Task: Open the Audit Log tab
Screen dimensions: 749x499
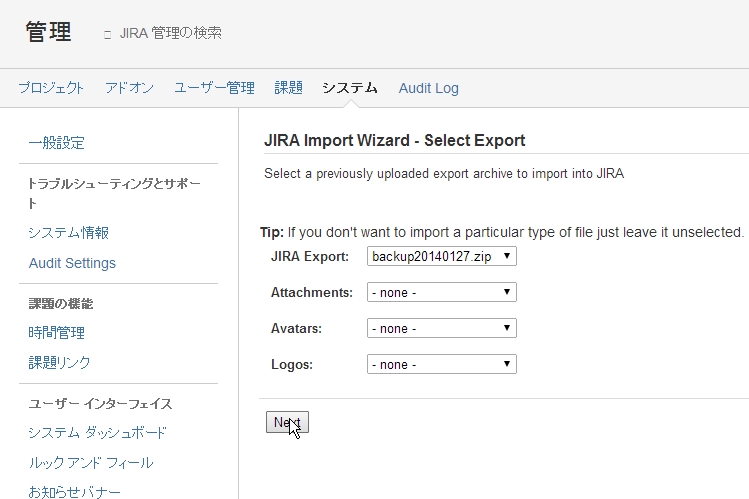Action: (x=428, y=88)
